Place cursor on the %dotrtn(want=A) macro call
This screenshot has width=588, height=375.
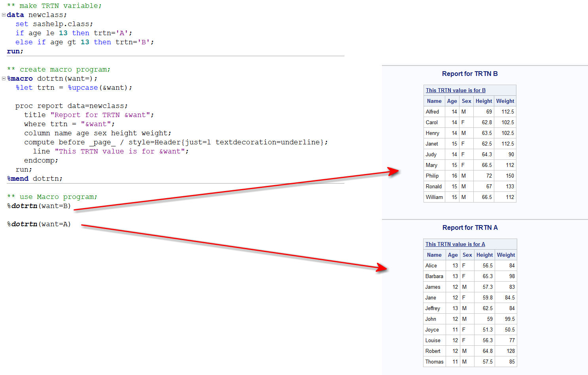39,224
